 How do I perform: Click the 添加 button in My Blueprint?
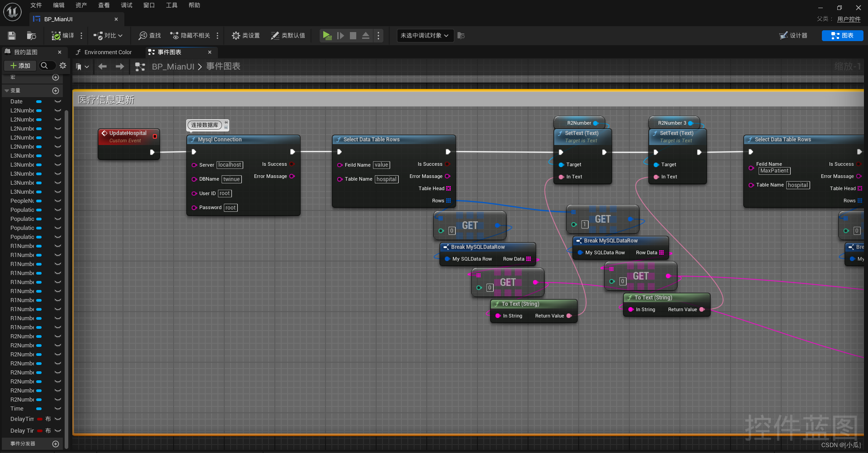(x=20, y=66)
